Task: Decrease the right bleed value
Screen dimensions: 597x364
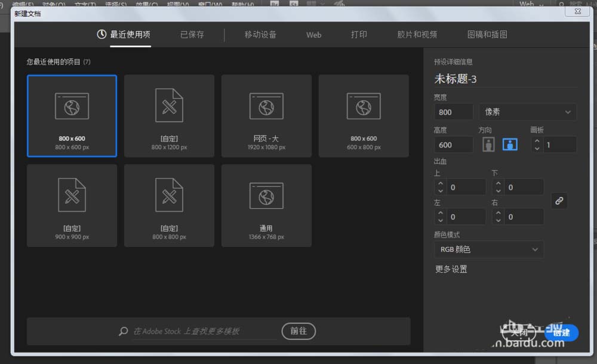Action: click(498, 220)
